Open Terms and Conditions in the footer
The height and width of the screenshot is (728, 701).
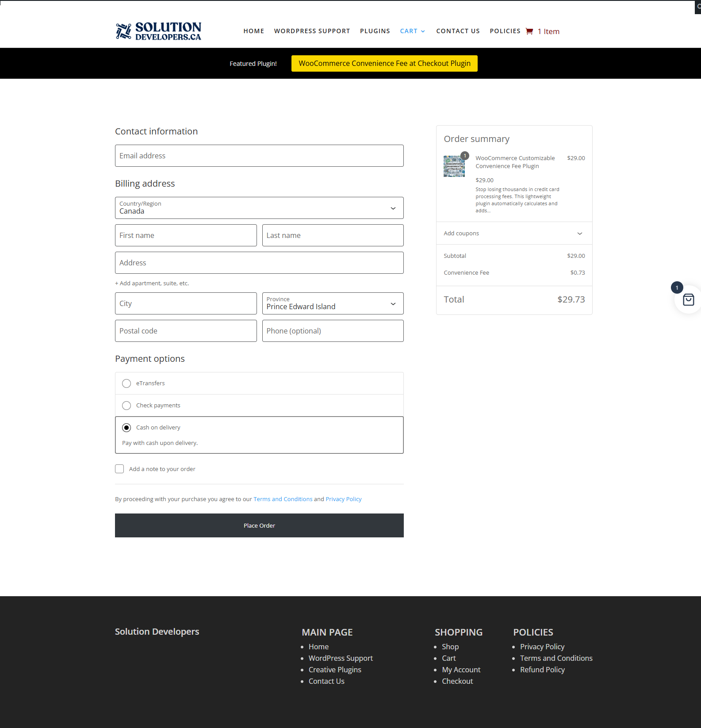(x=556, y=658)
